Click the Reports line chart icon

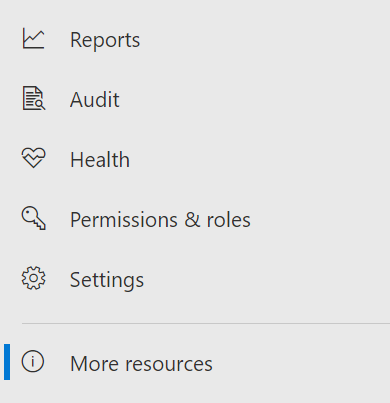pyautogui.click(x=33, y=39)
